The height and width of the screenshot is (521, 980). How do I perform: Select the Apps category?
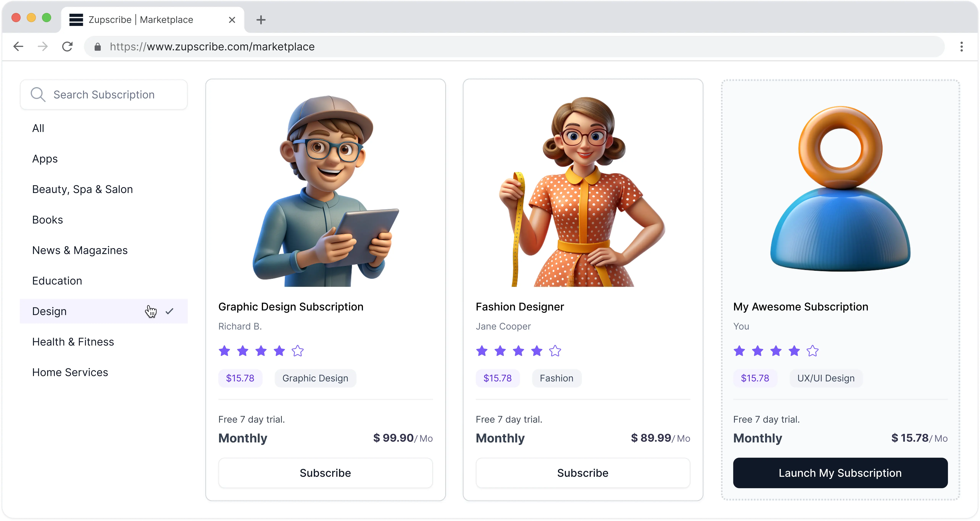coord(45,159)
